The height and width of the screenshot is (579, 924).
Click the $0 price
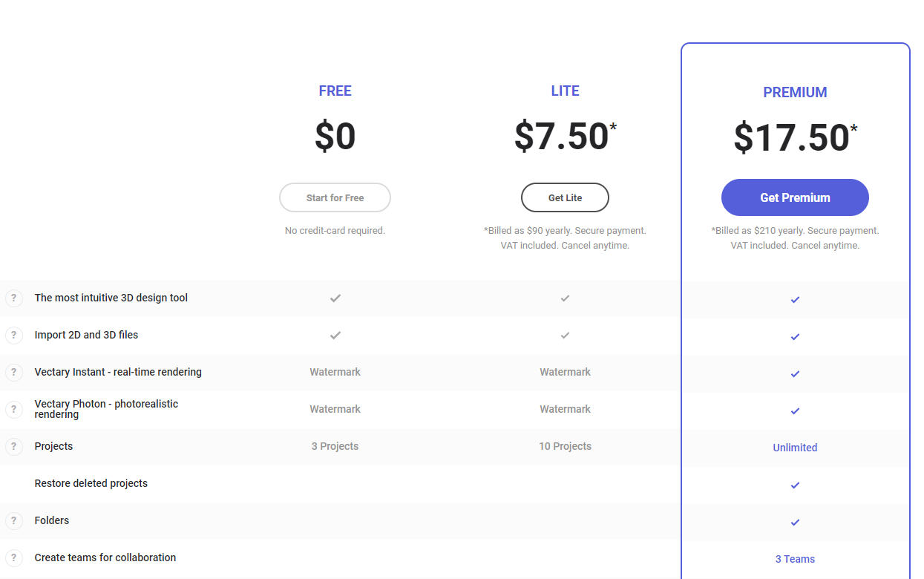pos(335,137)
